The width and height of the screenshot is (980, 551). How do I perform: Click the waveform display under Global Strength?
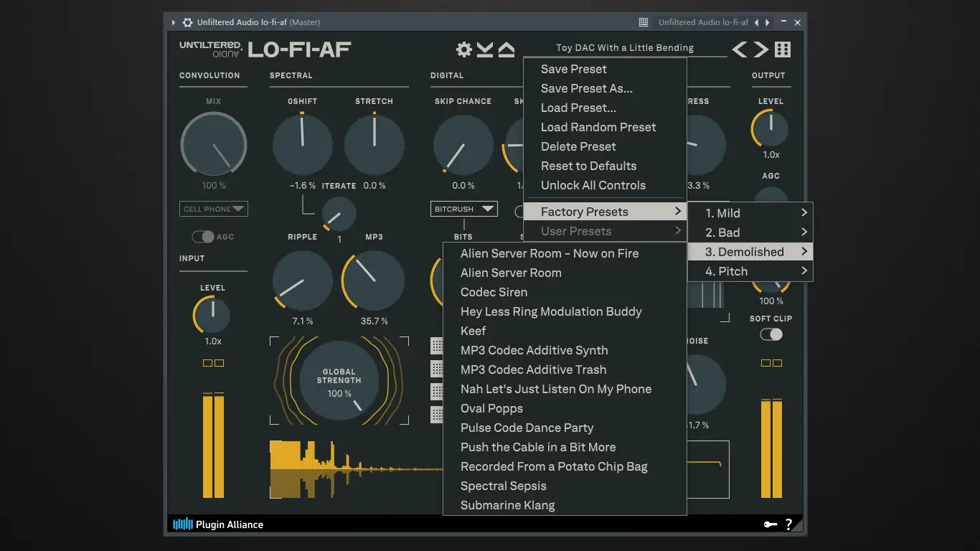356,469
